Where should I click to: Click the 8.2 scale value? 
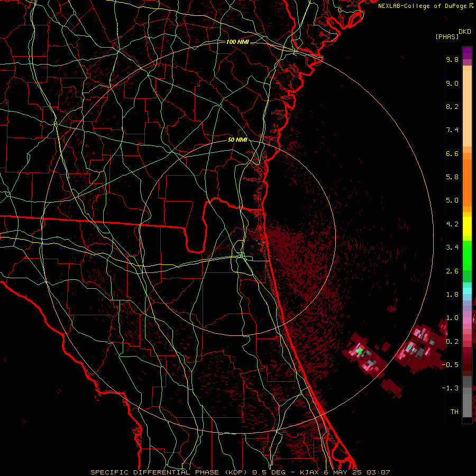click(x=452, y=106)
